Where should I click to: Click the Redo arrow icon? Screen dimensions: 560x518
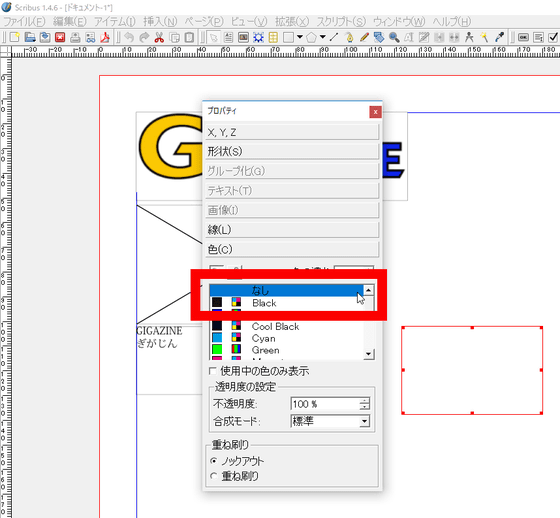(x=144, y=37)
